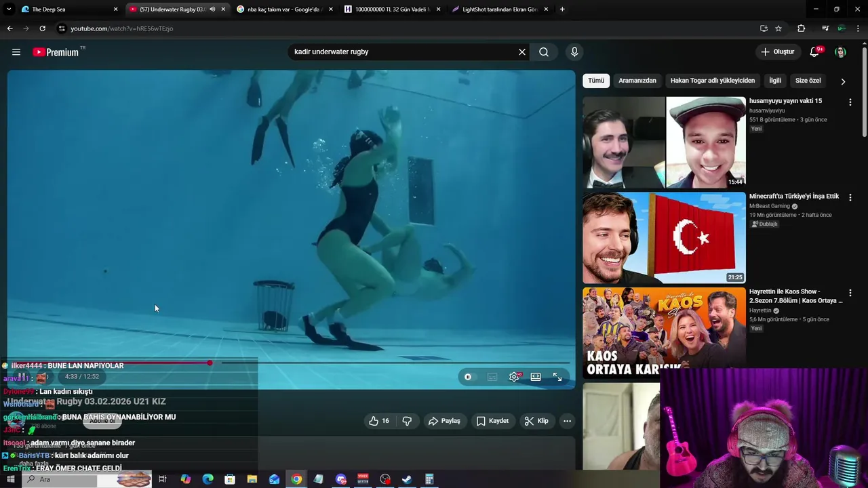The image size is (868, 488).
Task: Click the search magnifier button
Action: click(544, 52)
